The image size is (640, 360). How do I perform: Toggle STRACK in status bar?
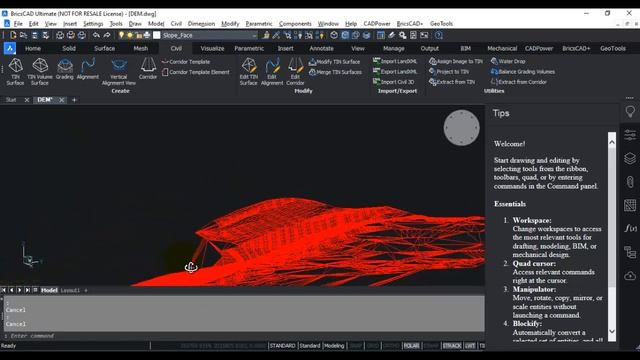tap(451, 346)
